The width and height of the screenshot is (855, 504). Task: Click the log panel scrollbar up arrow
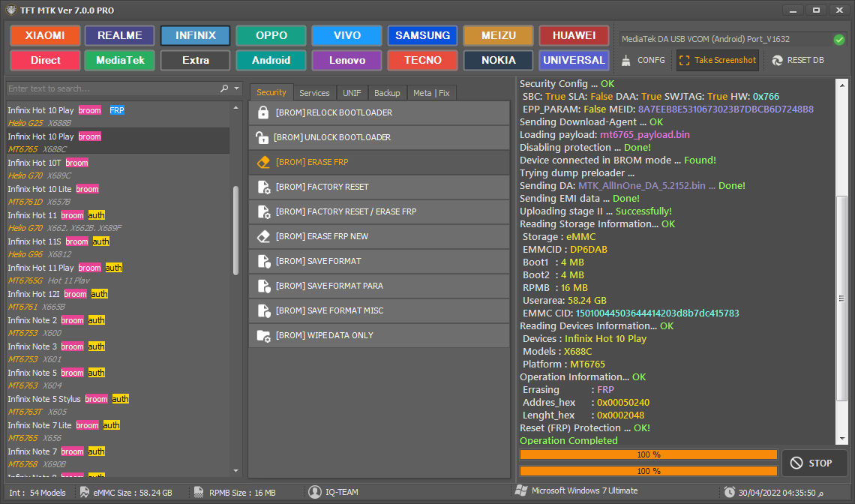tap(842, 85)
